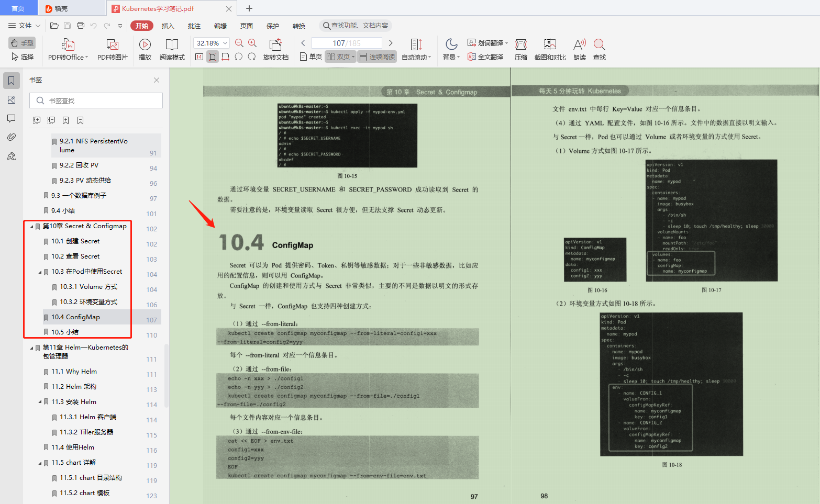Screen dimensions: 820x504
Task: Switch to 批注 ribbon tab
Action: tap(194, 26)
